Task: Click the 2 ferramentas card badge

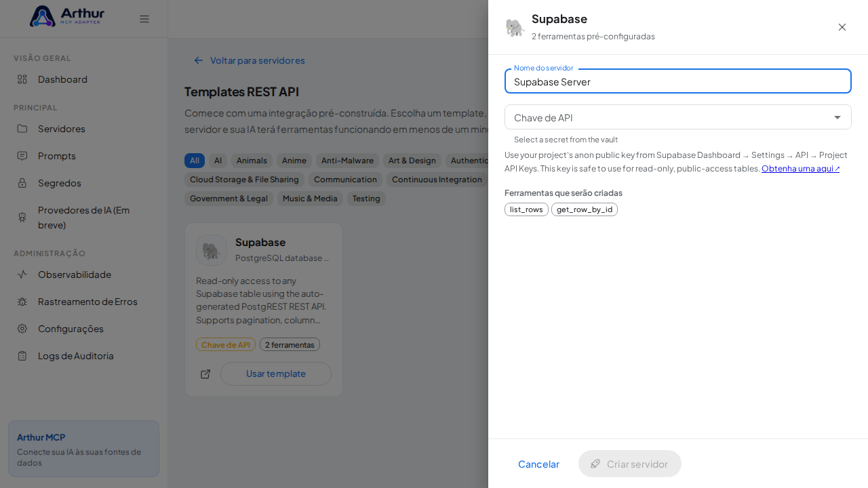Action: [x=290, y=344]
